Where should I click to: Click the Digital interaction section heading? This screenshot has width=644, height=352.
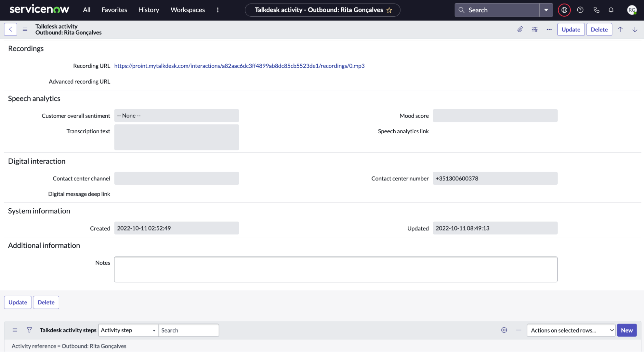37,161
